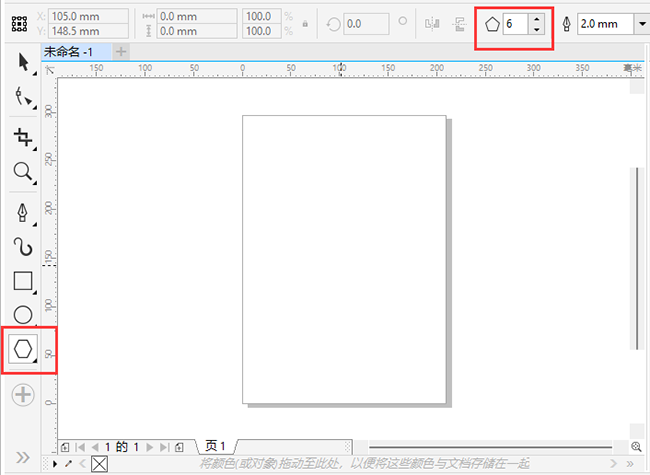Click the navigator zoom icon bottom right
The image size is (650, 475).
point(636,447)
